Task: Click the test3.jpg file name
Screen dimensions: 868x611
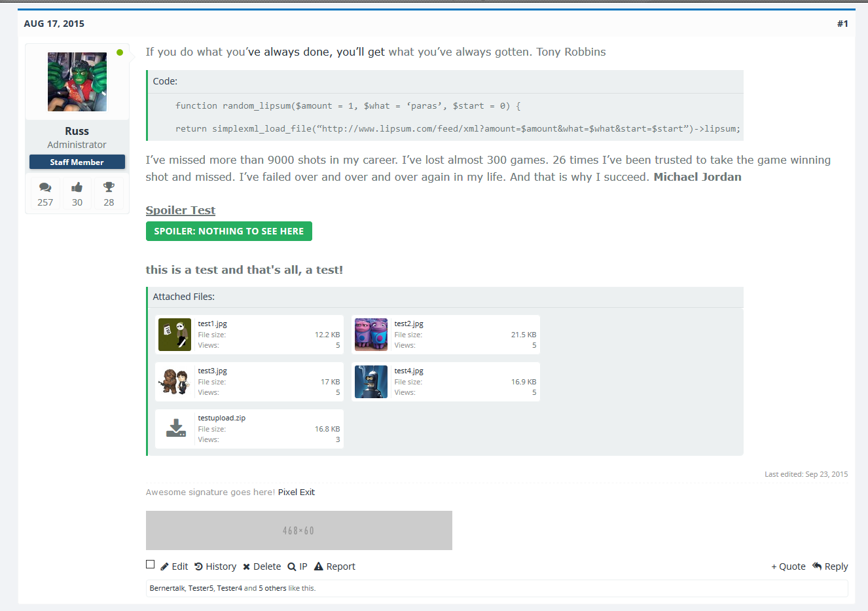Action: pos(213,371)
